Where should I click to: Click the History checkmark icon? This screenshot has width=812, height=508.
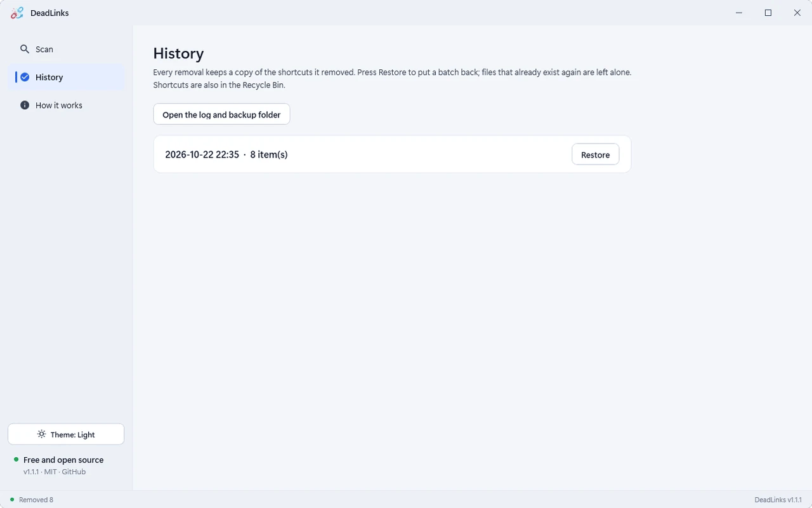tap(25, 77)
